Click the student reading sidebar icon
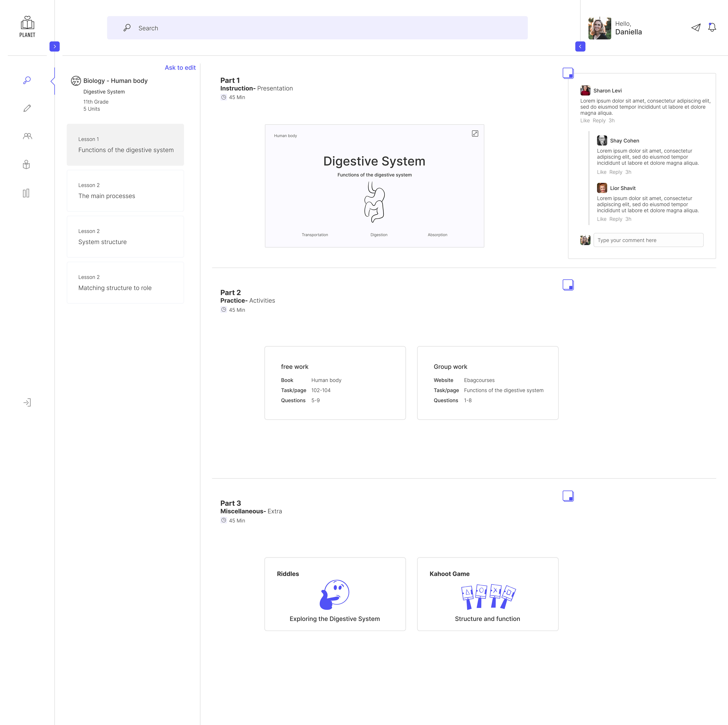 point(26,165)
